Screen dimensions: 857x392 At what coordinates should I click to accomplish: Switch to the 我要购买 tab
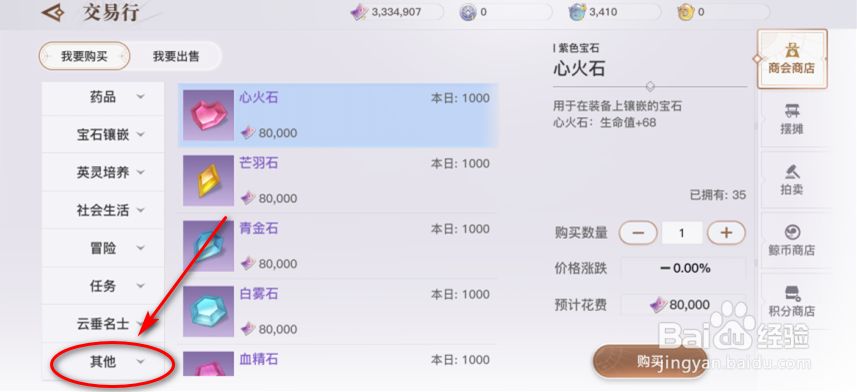[x=84, y=56]
